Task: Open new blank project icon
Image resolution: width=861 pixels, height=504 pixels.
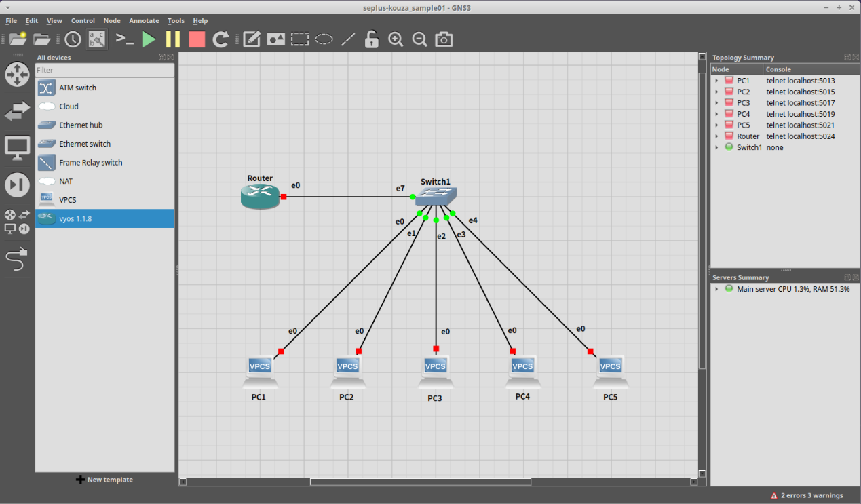Action: 18,39
